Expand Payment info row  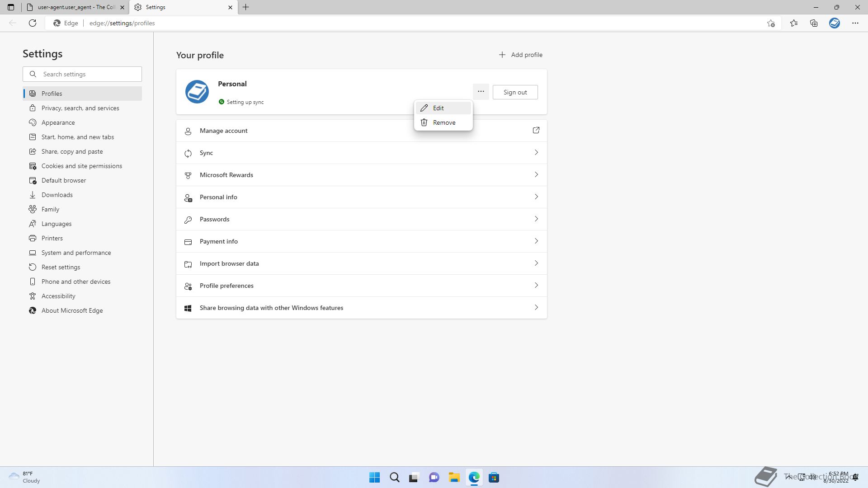point(362,241)
